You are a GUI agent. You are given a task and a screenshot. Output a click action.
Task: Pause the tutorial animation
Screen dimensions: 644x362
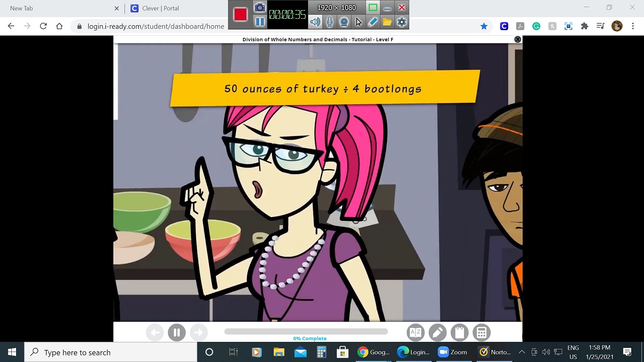(x=177, y=333)
